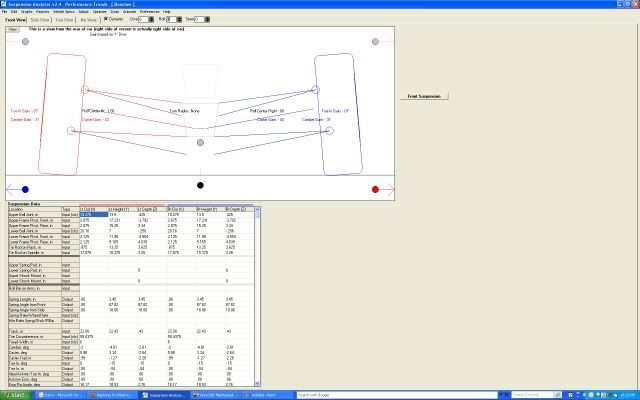
Task: Click the gray roll center circle marker
Action: coord(200,142)
